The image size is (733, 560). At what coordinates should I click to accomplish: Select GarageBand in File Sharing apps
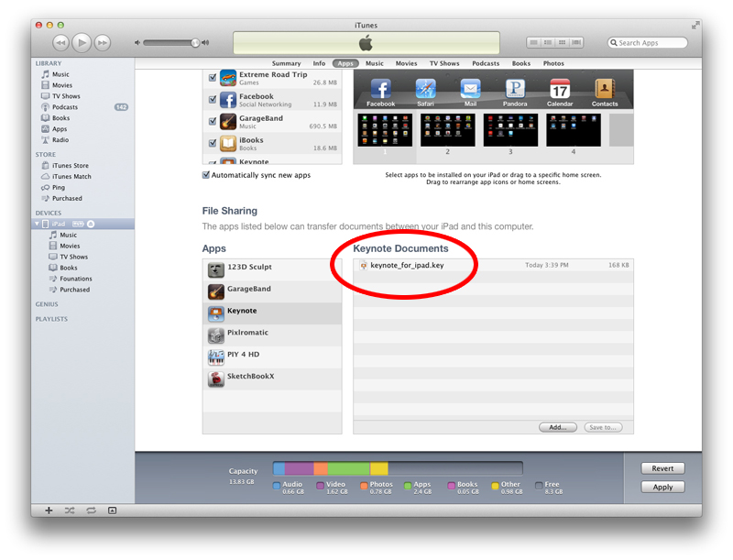(x=272, y=291)
